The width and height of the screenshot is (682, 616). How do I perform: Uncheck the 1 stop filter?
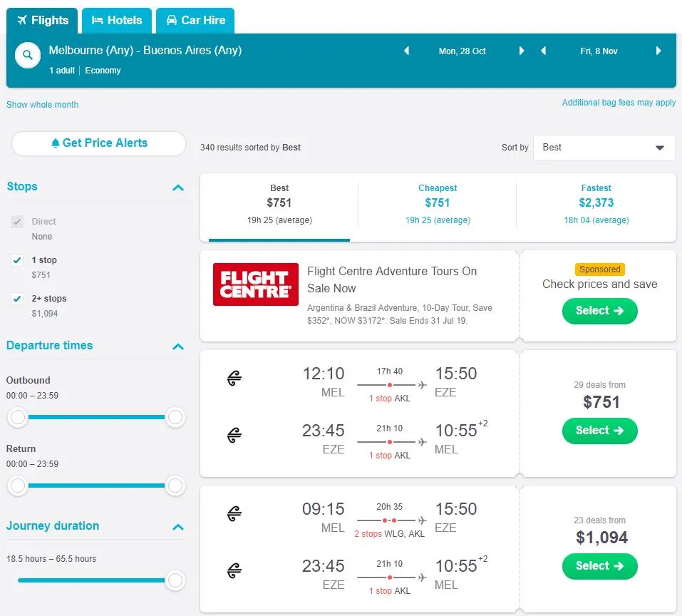pos(17,260)
